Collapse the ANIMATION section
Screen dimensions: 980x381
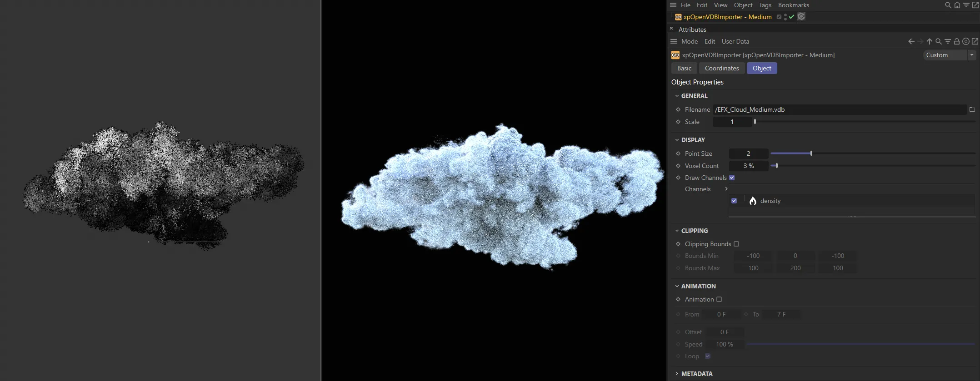677,286
